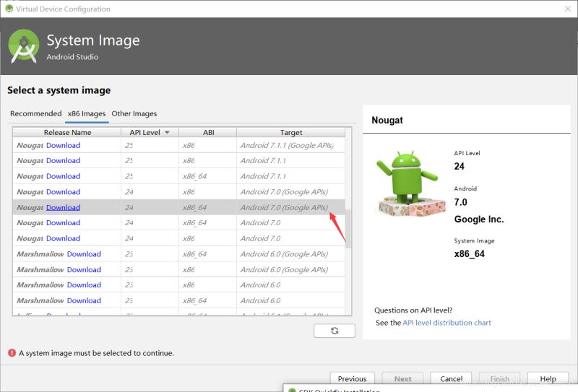Download Nougat x86_64 plain Android 7.0 image
Viewport: 578px width, 392px height.
point(63,223)
